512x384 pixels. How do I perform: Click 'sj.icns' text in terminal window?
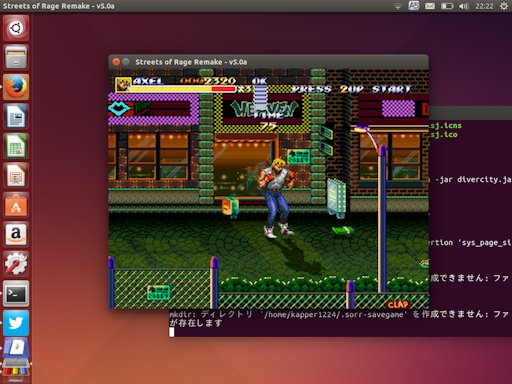pyautogui.click(x=446, y=126)
